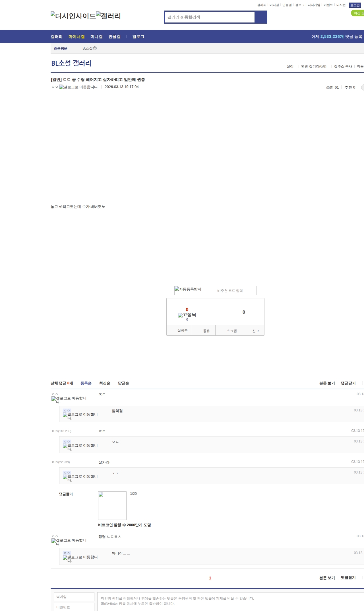This screenshot has width=364, height=611.
Task: Click the blue search button beside the search box
Action: point(261,17)
